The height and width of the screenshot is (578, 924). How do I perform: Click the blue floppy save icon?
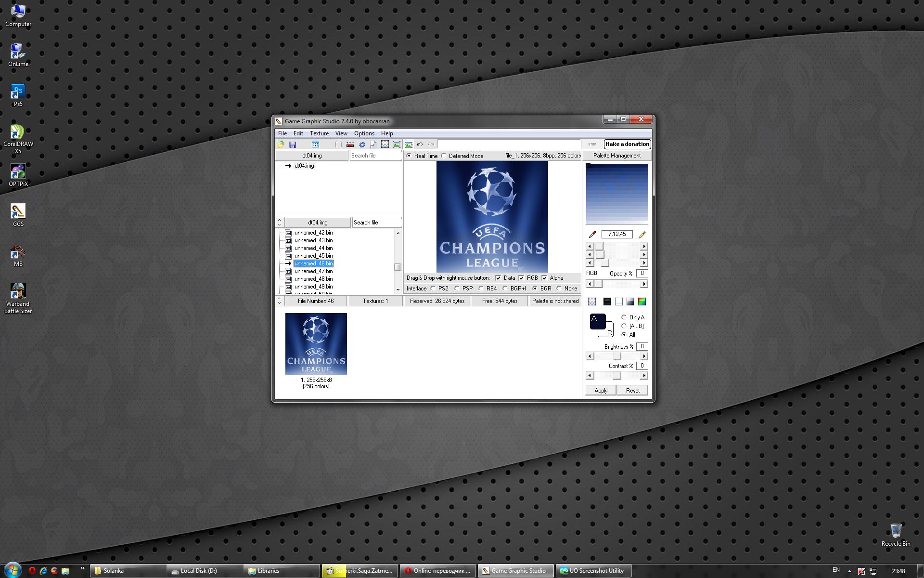point(293,144)
